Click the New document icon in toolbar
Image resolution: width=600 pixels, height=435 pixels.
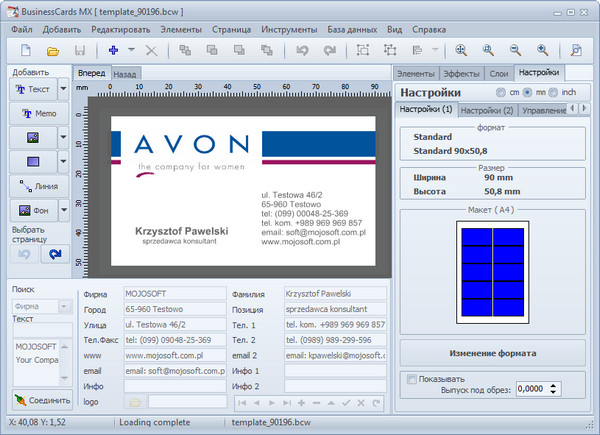tap(24, 50)
